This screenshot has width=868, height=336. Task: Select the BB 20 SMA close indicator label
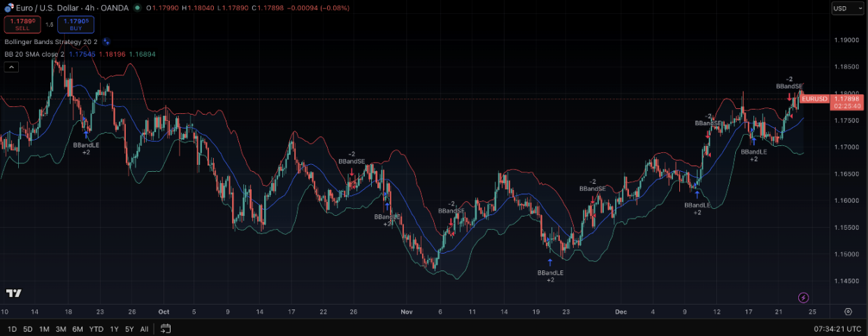[34, 54]
